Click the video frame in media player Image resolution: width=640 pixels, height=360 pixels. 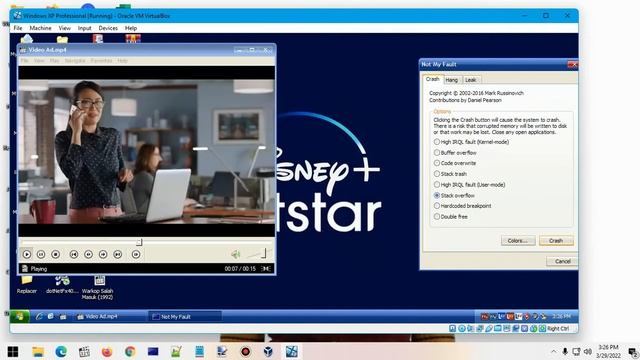[x=147, y=151]
